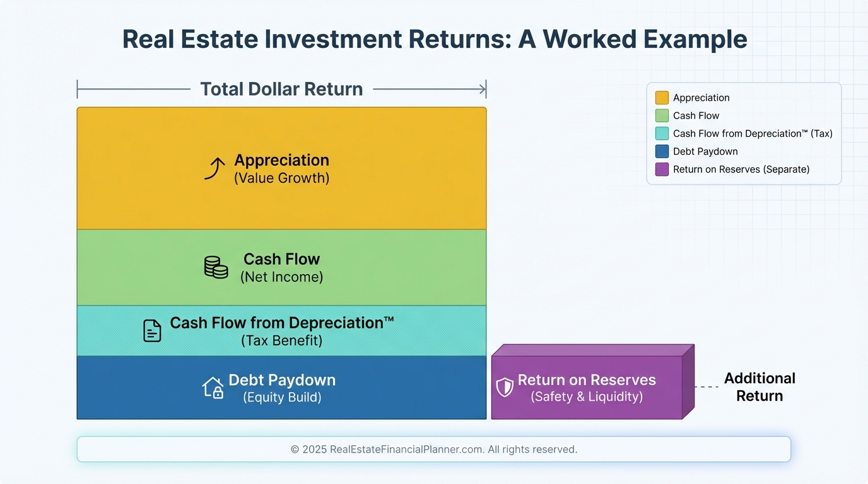The width and height of the screenshot is (868, 484).
Task: Click Return on Reserves (Separate) legend text
Action: 741,170
